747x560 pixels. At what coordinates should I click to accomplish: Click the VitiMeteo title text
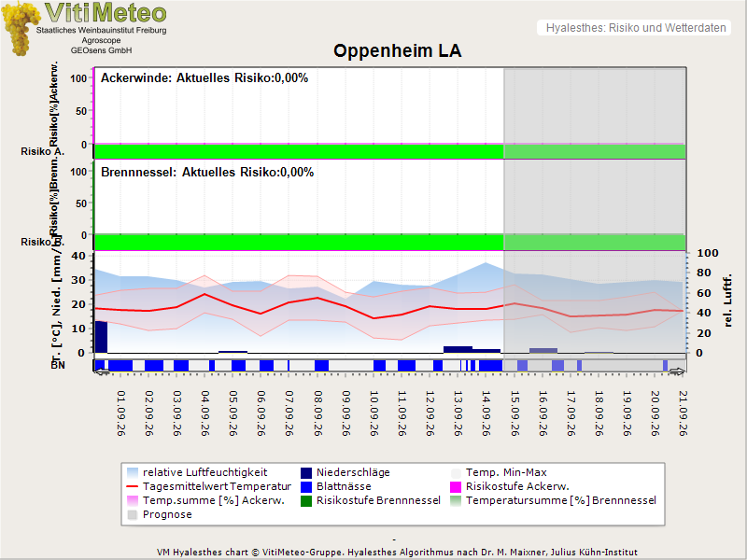(106, 13)
